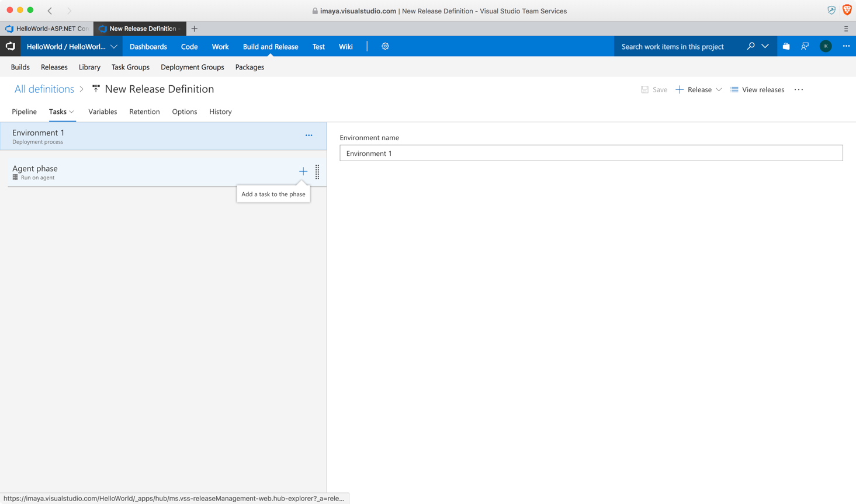Open the top-right ellipsis menu in blue bar
The height and width of the screenshot is (504, 856).
click(x=846, y=46)
